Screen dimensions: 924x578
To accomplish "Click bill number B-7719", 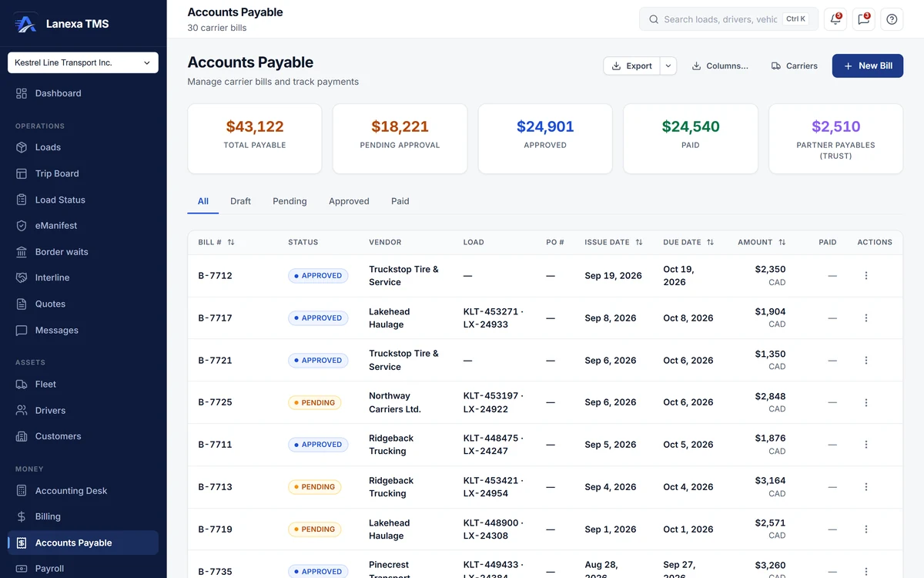I will pos(215,529).
